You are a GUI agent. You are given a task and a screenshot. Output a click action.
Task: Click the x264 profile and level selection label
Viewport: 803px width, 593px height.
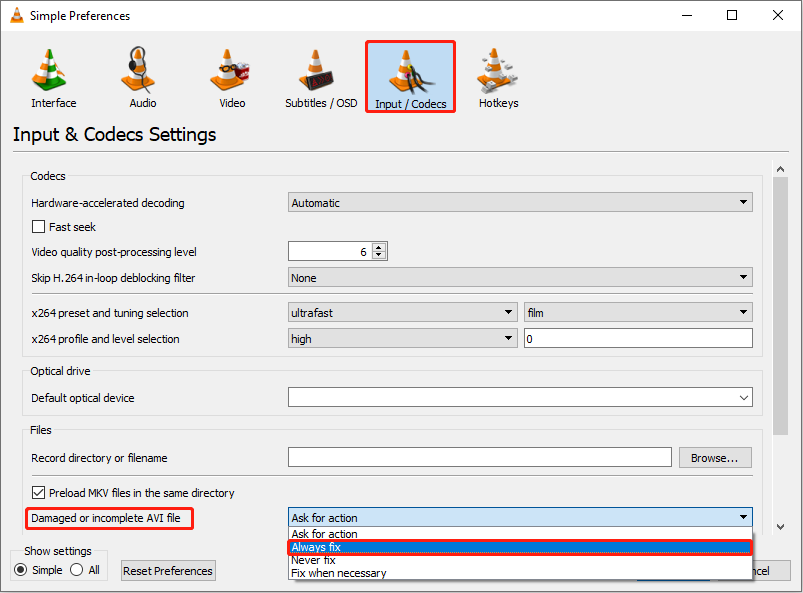coord(105,339)
